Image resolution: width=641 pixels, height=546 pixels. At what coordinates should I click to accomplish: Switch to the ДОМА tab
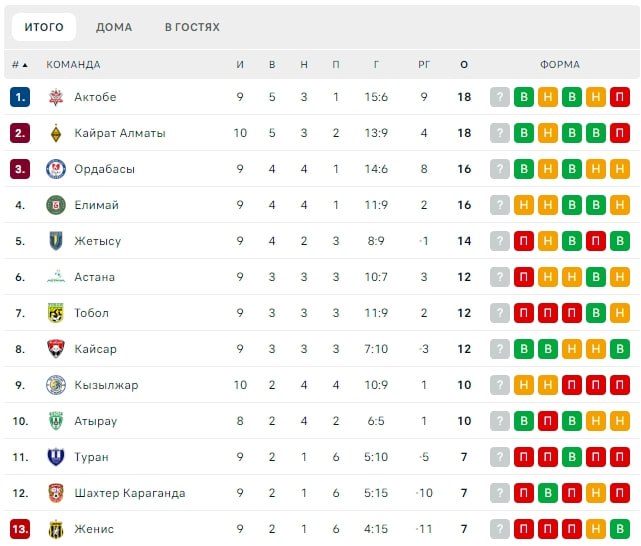114,27
